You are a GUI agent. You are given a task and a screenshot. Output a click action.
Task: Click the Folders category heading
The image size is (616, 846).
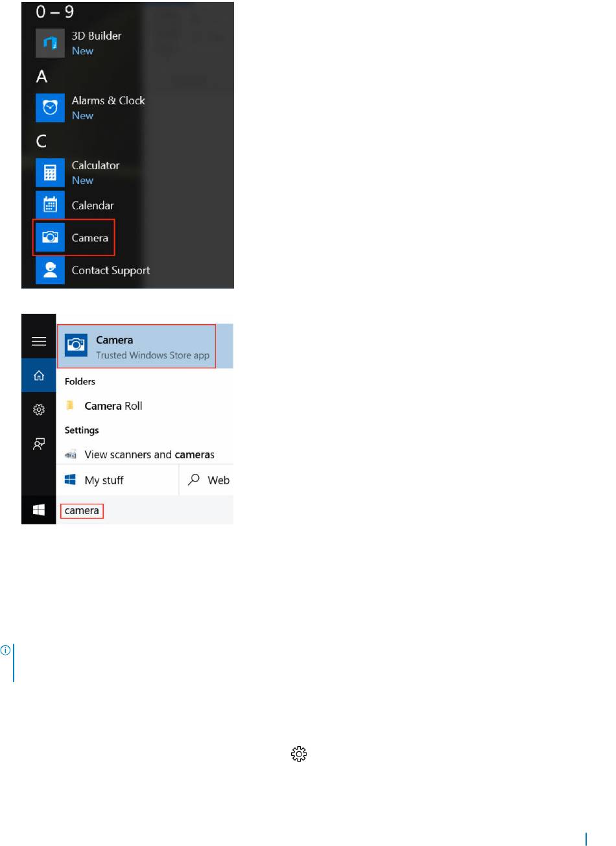[80, 381]
